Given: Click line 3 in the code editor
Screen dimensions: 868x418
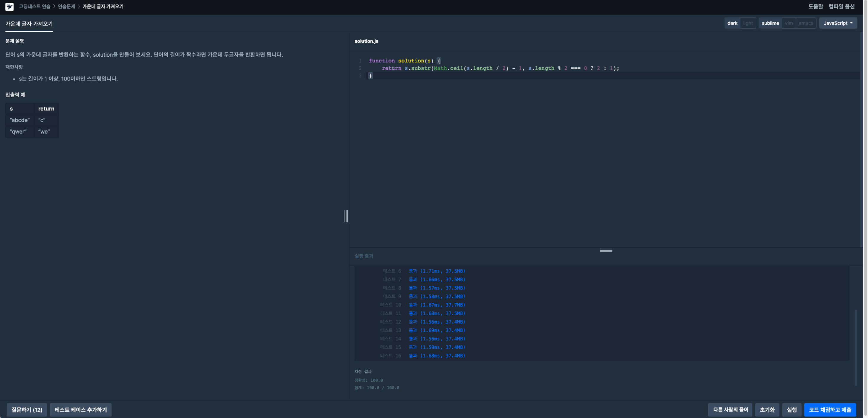Looking at the screenshot, I should (472, 76).
